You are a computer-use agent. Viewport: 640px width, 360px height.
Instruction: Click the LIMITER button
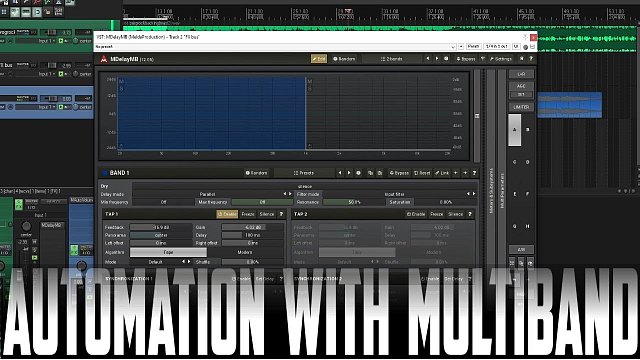tap(521, 107)
